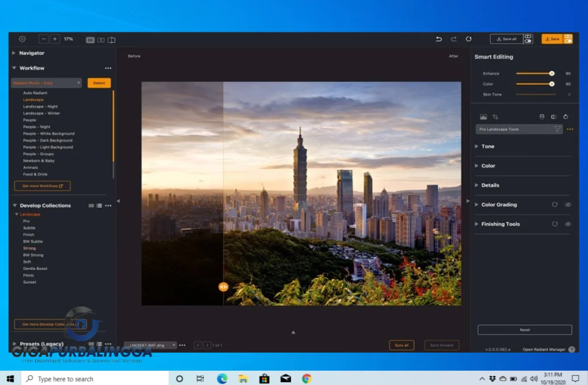Reset the Color Grading section
This screenshot has height=385, width=588.
(554, 205)
